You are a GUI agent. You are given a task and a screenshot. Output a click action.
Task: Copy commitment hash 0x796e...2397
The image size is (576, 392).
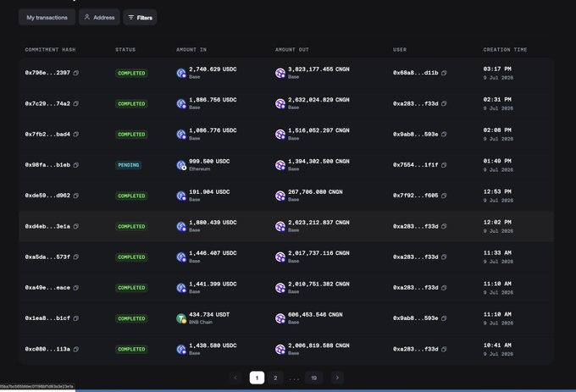point(75,73)
